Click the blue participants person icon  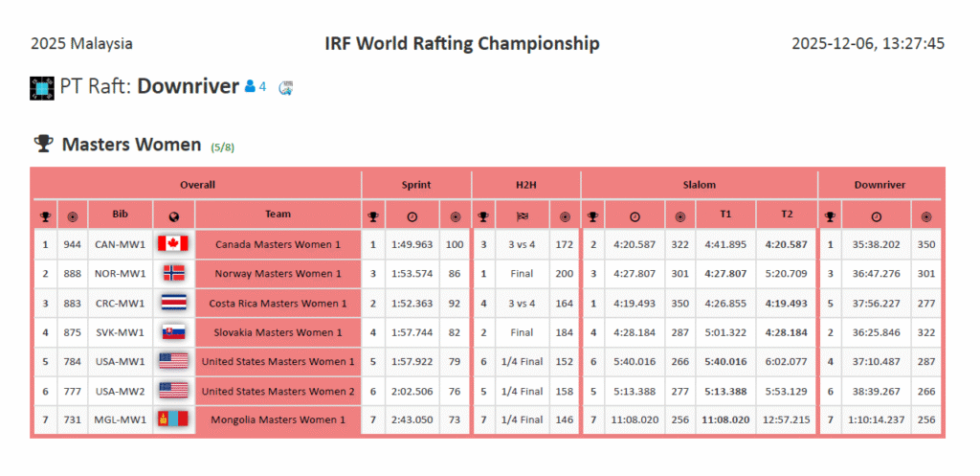pos(250,87)
